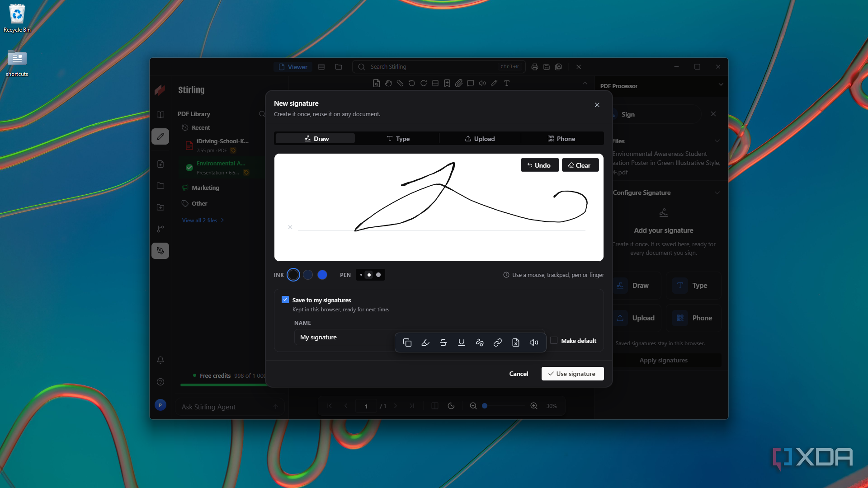The height and width of the screenshot is (488, 868).
Task: Collapse the PDF Processor panel chevron
Action: tap(721, 84)
